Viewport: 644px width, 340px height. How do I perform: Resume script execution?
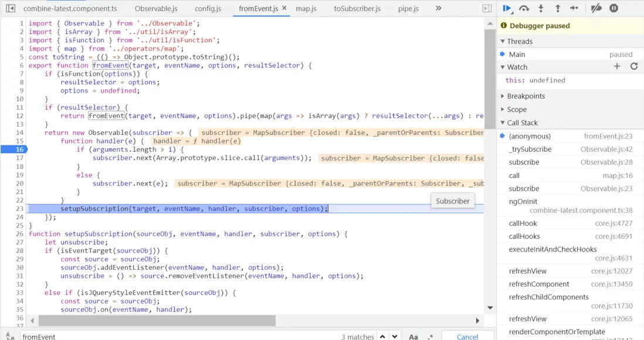pos(506,8)
